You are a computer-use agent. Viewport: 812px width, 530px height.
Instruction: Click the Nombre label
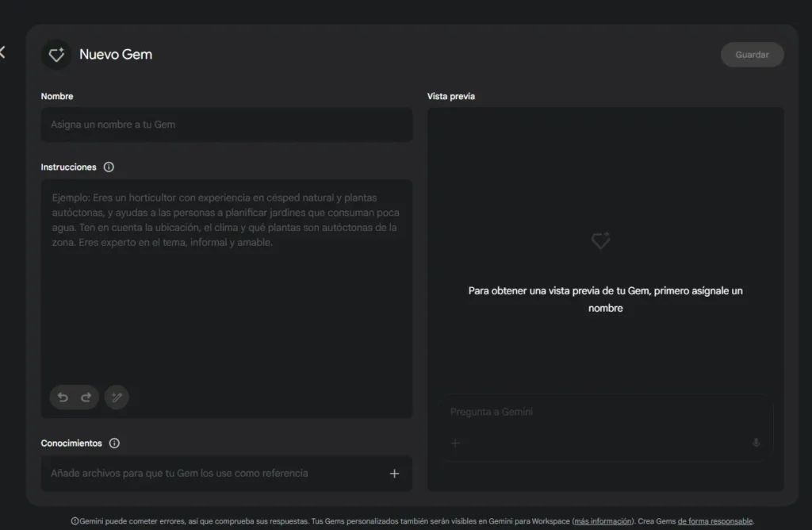57,96
